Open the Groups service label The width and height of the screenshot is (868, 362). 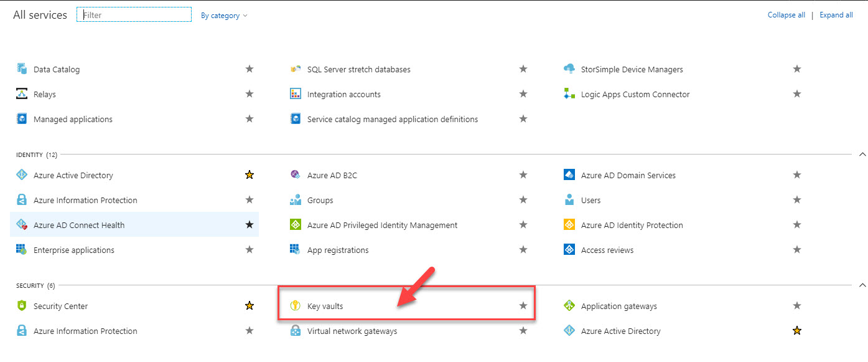[x=320, y=200]
